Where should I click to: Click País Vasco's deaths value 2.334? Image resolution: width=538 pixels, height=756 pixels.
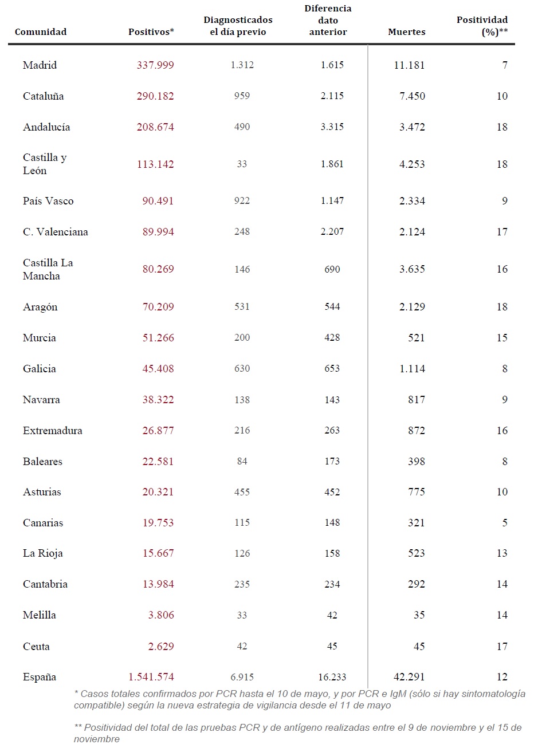pos(412,201)
